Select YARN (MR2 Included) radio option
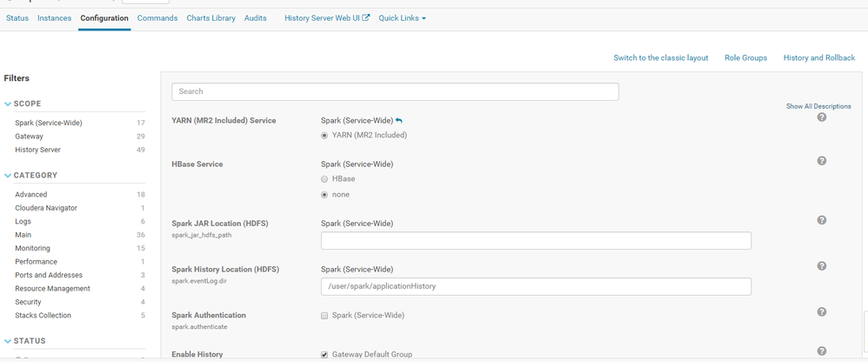This screenshot has height=362, width=868. click(324, 135)
